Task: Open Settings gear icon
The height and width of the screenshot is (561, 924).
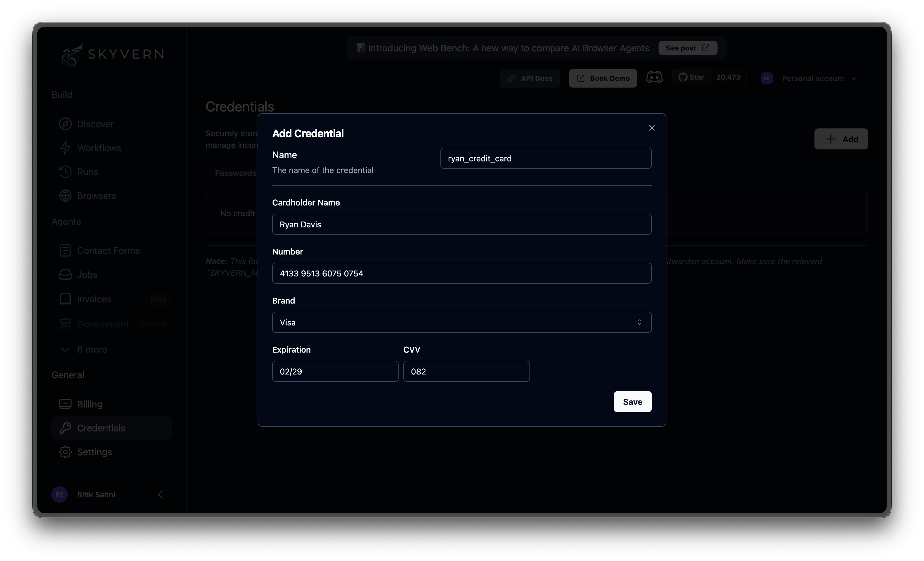Action: [x=65, y=452]
